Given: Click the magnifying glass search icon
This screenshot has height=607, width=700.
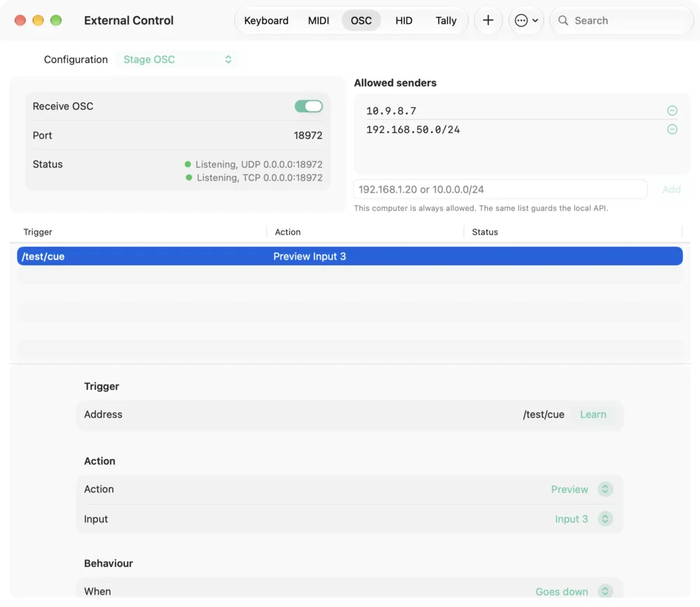Looking at the screenshot, I should (563, 20).
